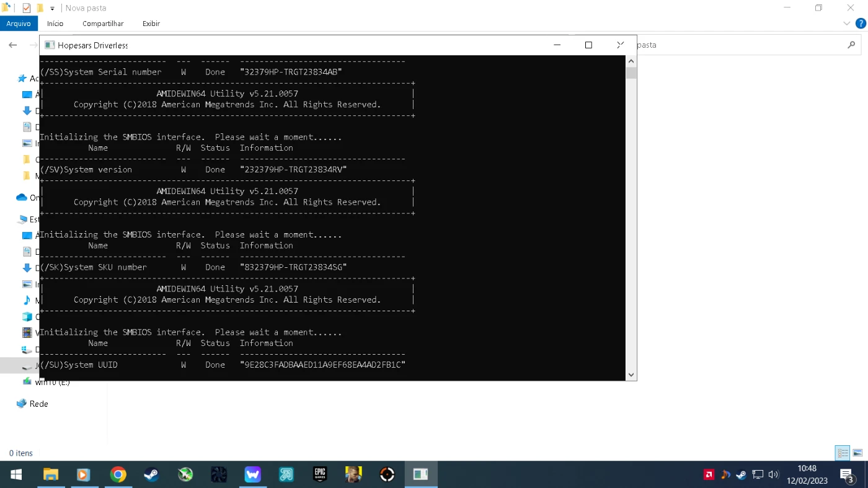Expand the ribbon with the chevron
Image resolution: width=868 pixels, height=488 pixels.
coord(847,24)
